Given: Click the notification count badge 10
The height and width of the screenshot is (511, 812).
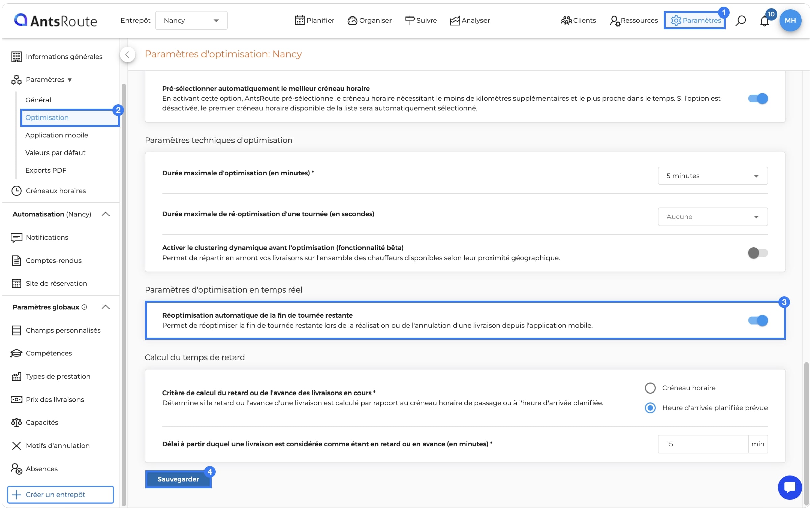Looking at the screenshot, I should pyautogui.click(x=771, y=14).
